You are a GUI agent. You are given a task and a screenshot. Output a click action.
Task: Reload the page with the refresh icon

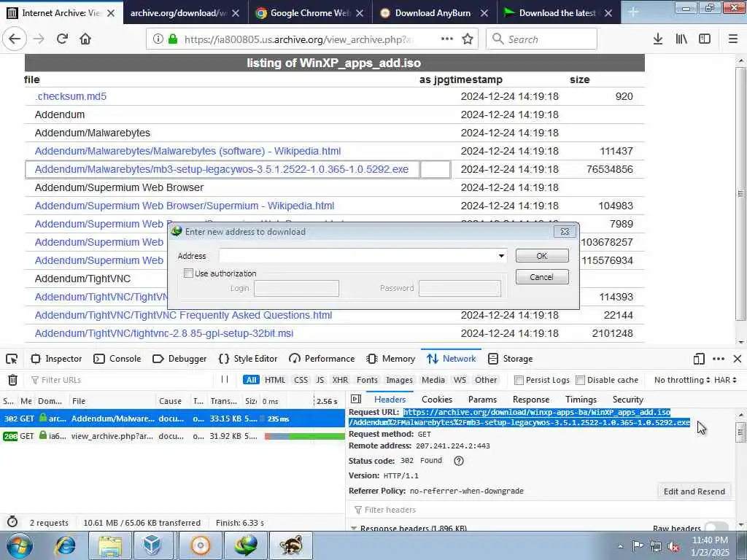(62, 39)
